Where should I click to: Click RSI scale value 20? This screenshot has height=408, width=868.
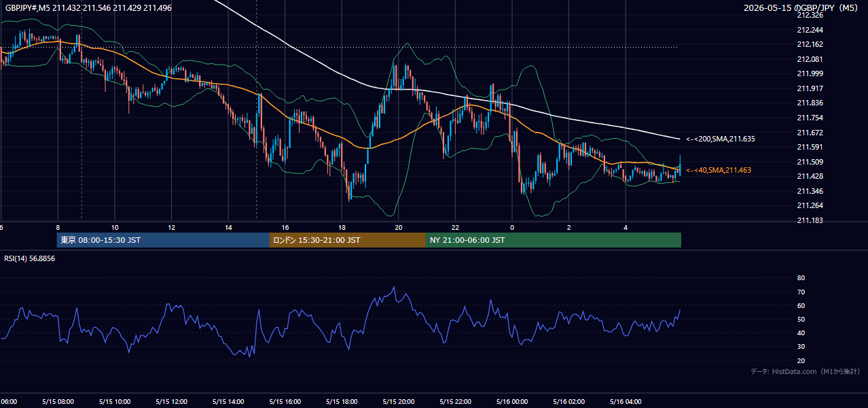point(801,360)
